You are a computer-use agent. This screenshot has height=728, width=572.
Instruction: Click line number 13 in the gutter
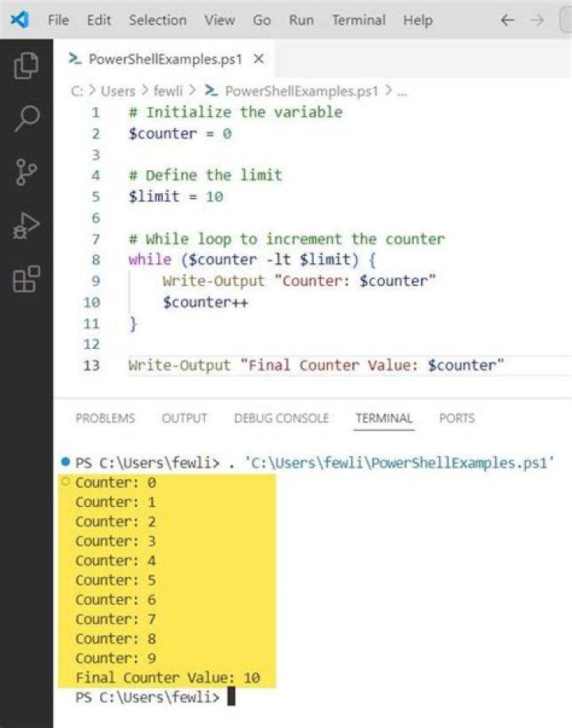(x=91, y=366)
